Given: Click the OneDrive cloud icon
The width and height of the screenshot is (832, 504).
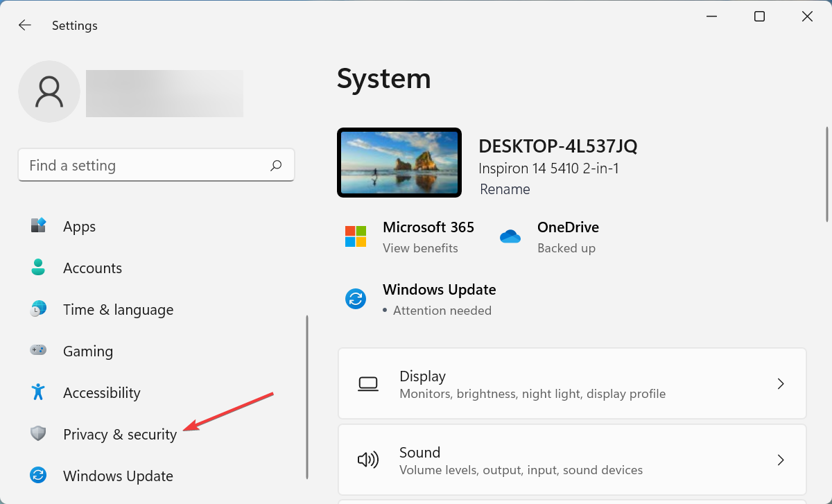Looking at the screenshot, I should pyautogui.click(x=510, y=236).
